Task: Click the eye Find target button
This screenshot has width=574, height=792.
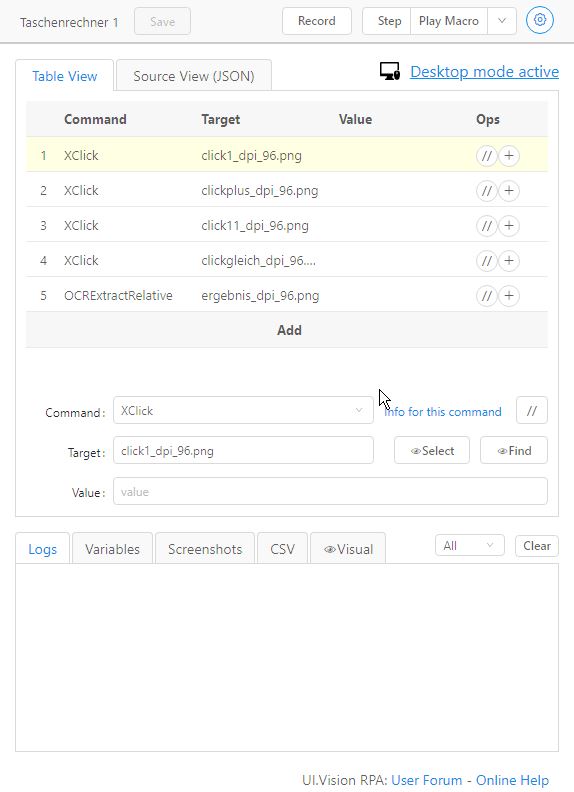Action: click(514, 451)
